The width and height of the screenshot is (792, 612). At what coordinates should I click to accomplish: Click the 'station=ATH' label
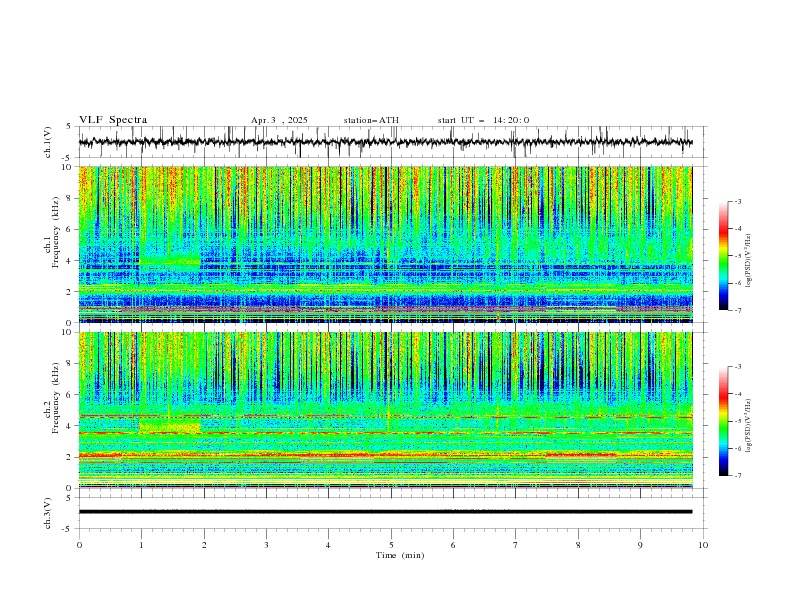371,120
